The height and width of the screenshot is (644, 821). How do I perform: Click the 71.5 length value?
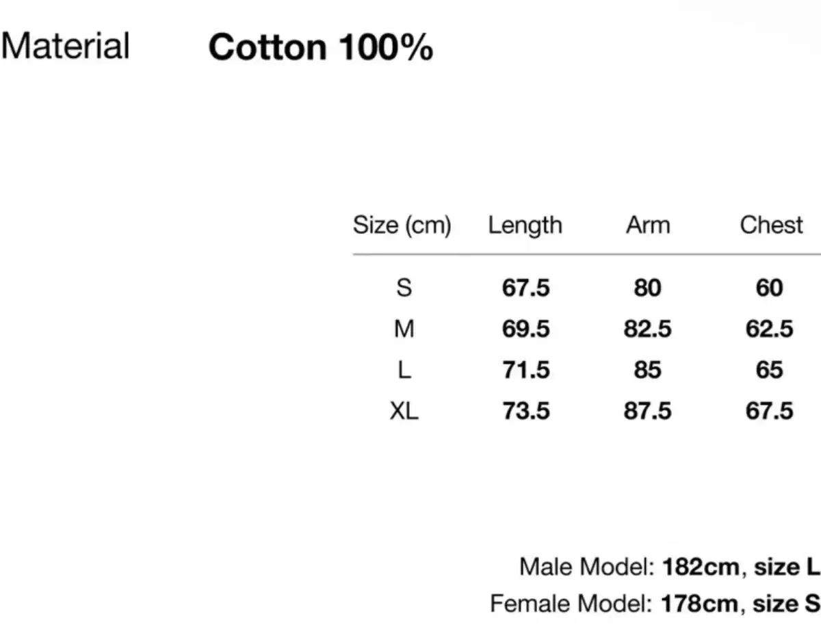[x=525, y=370]
